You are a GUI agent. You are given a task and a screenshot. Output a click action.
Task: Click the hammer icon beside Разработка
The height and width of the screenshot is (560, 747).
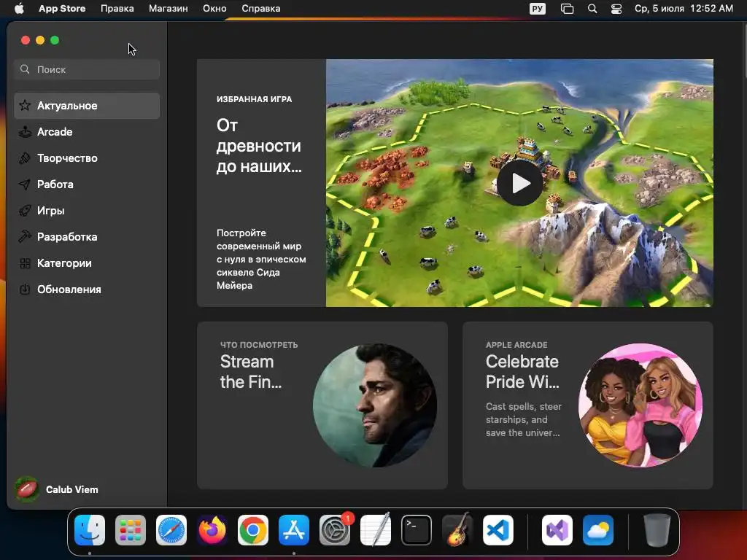pos(25,237)
